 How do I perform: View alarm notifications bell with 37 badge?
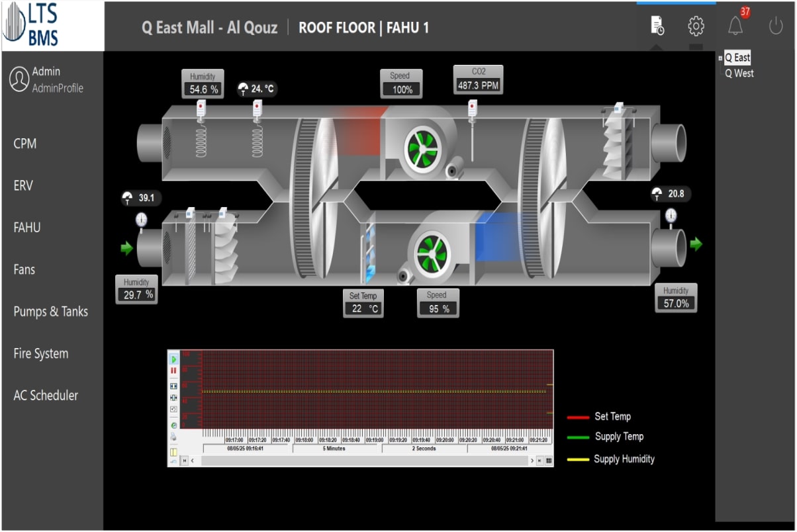click(735, 26)
